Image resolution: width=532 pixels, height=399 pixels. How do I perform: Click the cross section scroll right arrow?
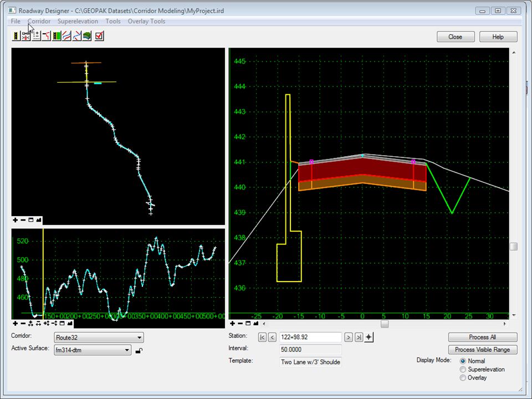click(504, 324)
